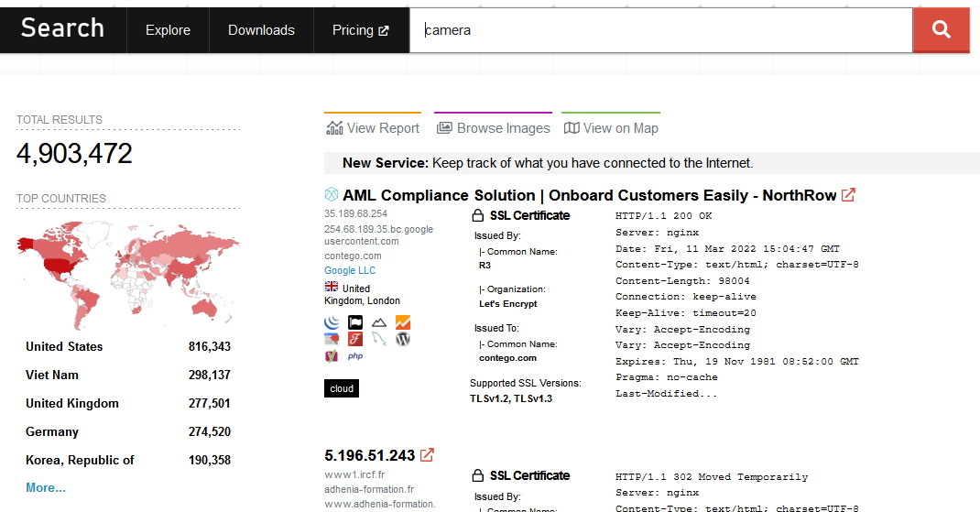The width and height of the screenshot is (980, 512).
Task: Click the MySQL dolphin icon
Action: pos(379,339)
